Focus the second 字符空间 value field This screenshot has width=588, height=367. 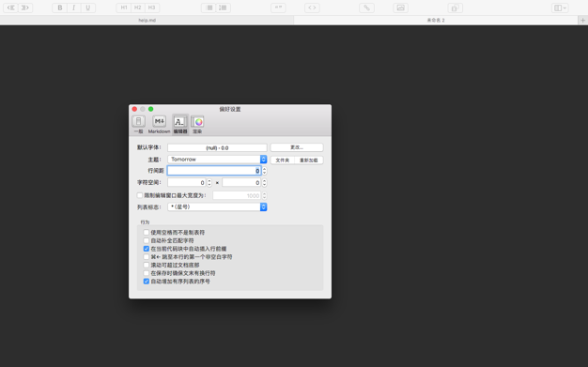(241, 183)
